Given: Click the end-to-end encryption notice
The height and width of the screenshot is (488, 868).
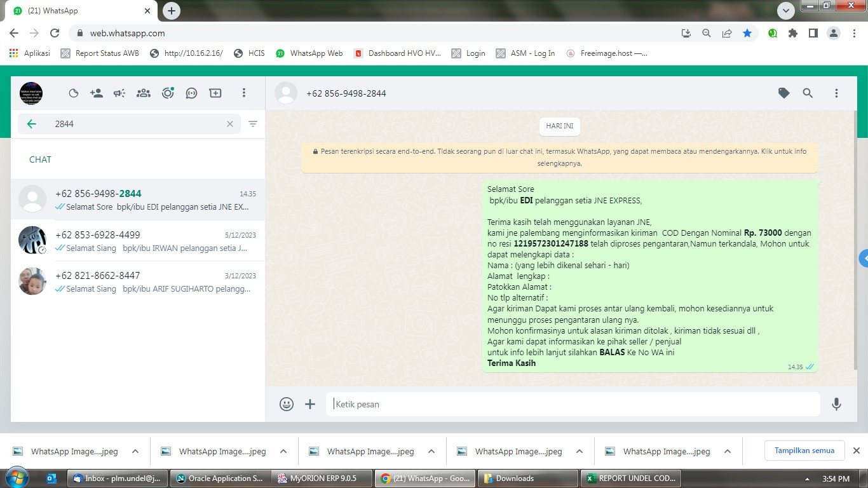Looking at the screenshot, I should click(x=559, y=158).
